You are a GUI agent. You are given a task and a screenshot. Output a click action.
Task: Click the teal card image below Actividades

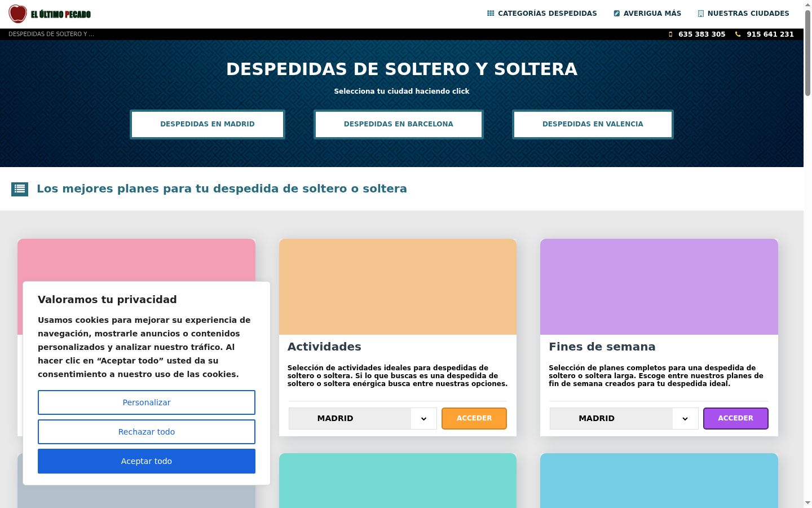tap(398, 480)
